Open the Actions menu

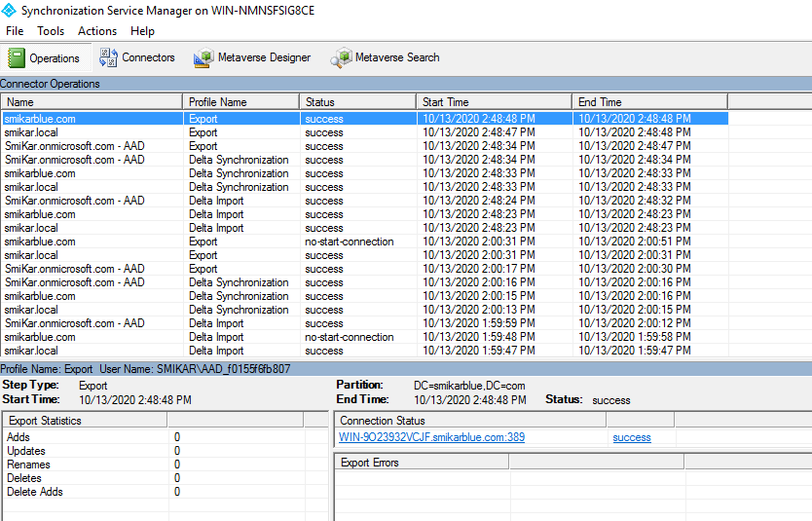point(97,31)
